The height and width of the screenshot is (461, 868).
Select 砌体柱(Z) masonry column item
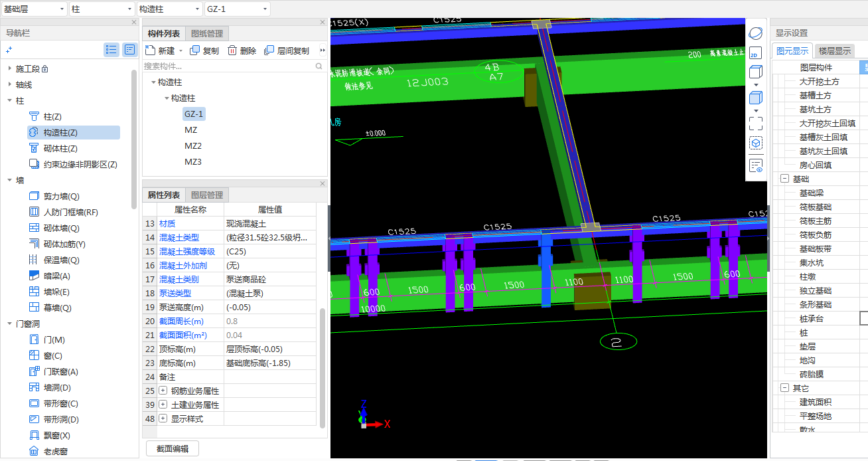tap(52, 148)
